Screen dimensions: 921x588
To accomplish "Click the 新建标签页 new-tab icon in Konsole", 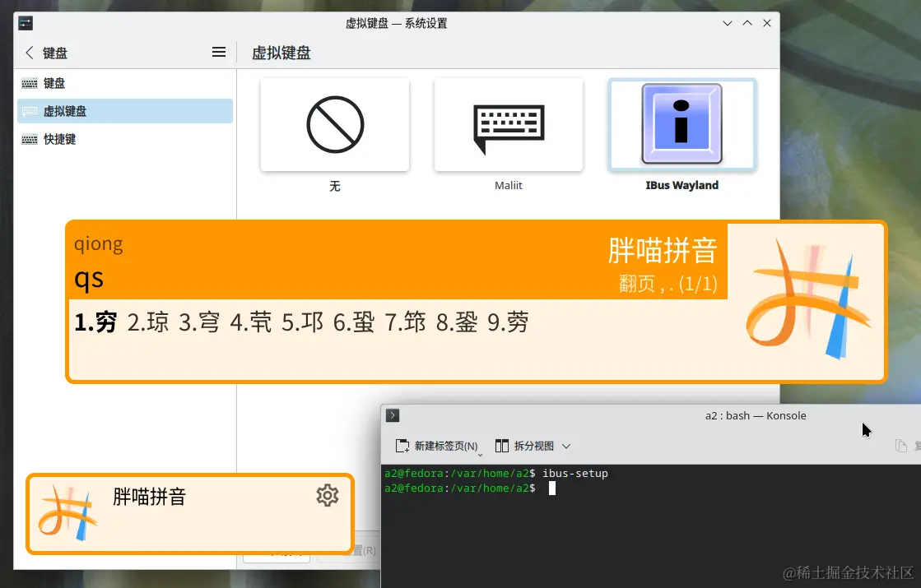I will [402, 445].
